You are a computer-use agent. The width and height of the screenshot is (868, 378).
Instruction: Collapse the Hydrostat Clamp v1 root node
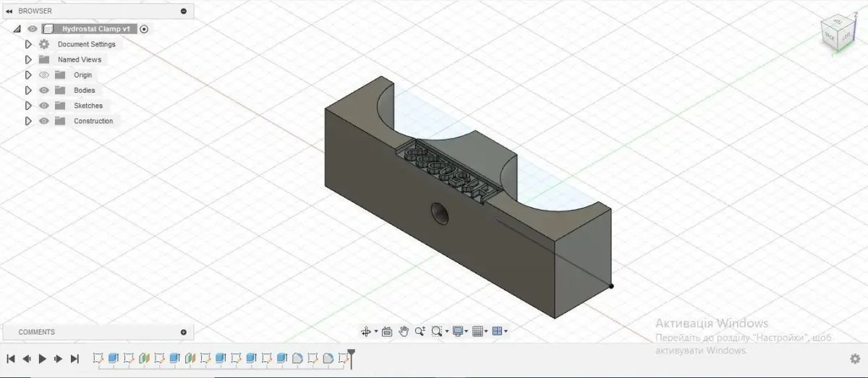point(17,29)
